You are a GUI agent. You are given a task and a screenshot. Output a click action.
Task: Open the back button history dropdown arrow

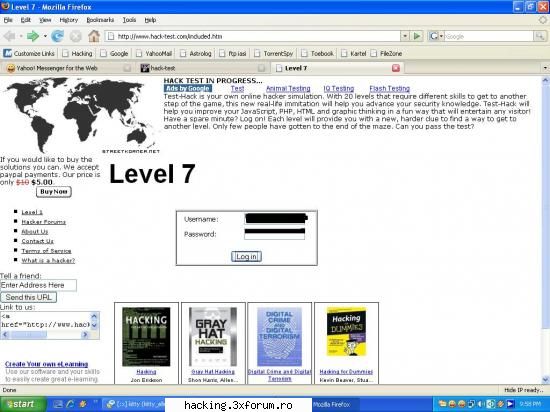click(x=21, y=36)
